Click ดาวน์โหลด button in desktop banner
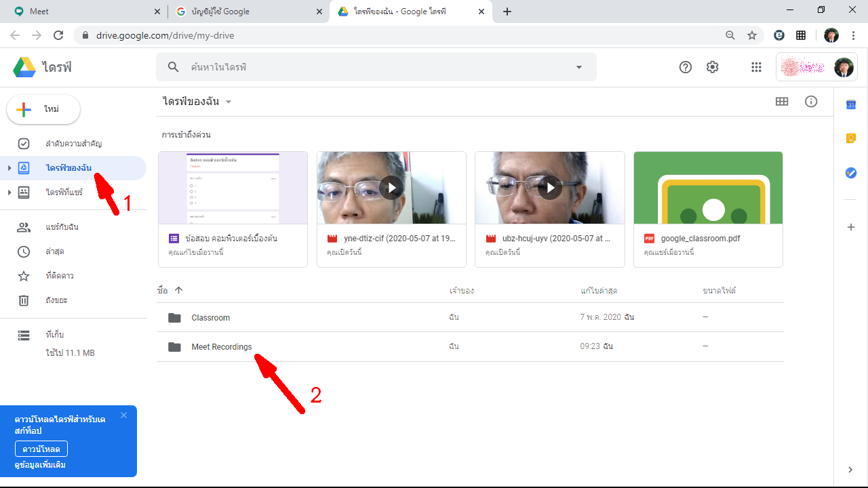Viewport: 868px width, 488px height. point(41,449)
